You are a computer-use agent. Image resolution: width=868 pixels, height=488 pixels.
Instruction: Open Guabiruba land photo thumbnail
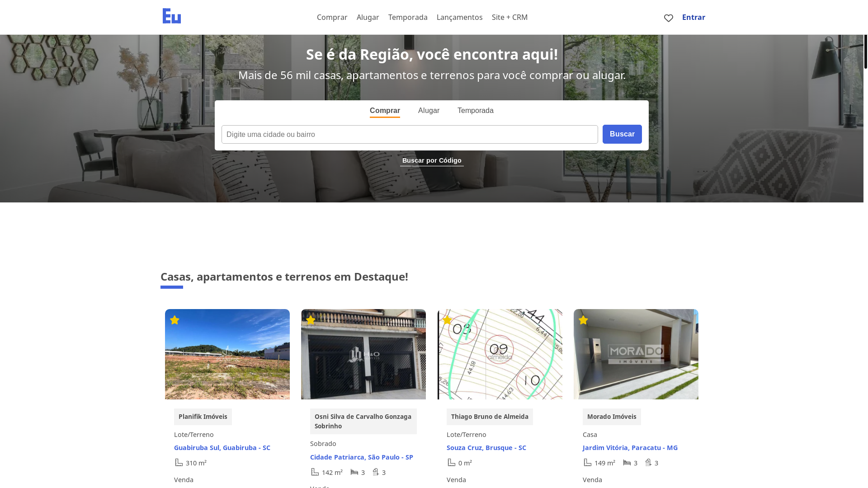(x=227, y=354)
